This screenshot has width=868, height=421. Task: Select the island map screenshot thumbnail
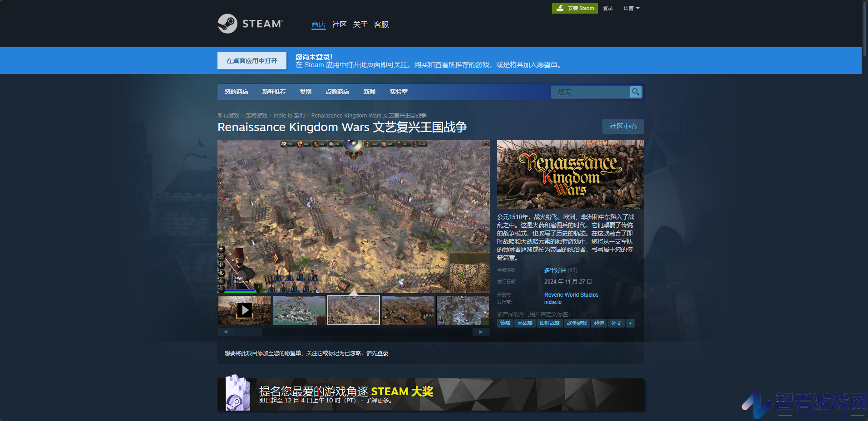299,310
